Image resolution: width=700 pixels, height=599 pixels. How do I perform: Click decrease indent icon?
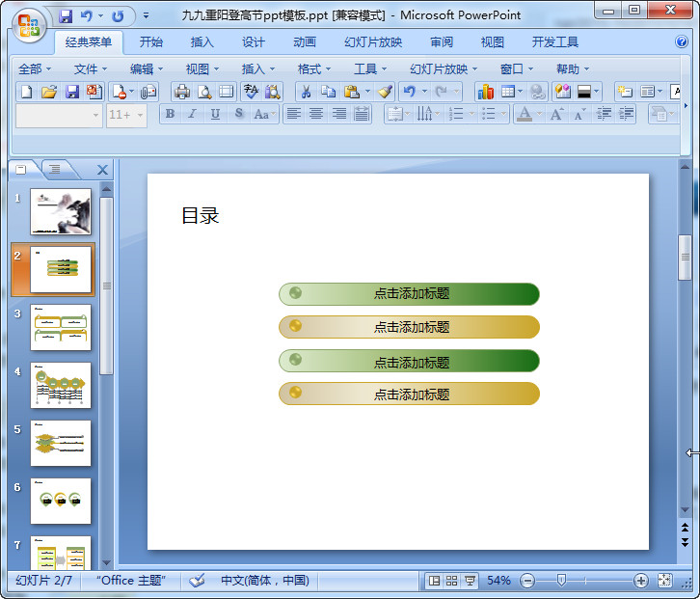604,115
